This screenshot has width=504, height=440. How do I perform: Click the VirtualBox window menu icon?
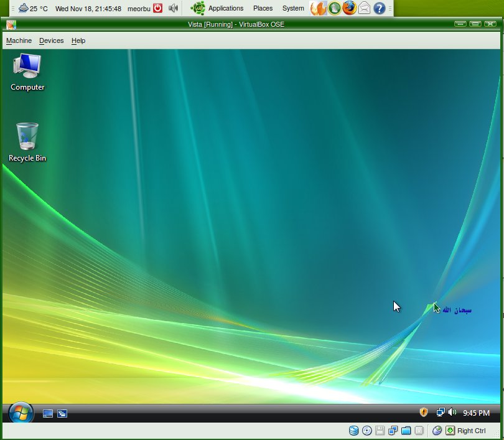pyautogui.click(x=11, y=24)
